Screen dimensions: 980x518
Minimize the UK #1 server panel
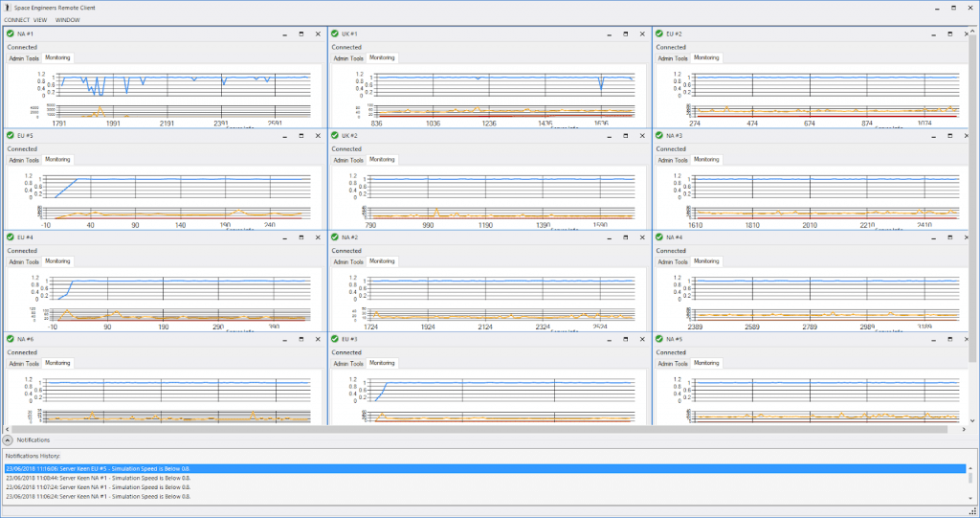pos(610,34)
